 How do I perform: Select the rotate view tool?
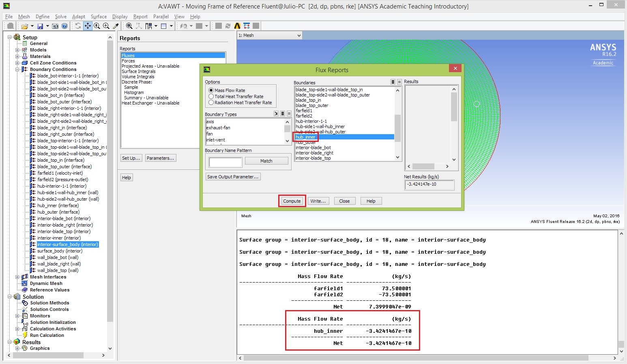(x=78, y=26)
